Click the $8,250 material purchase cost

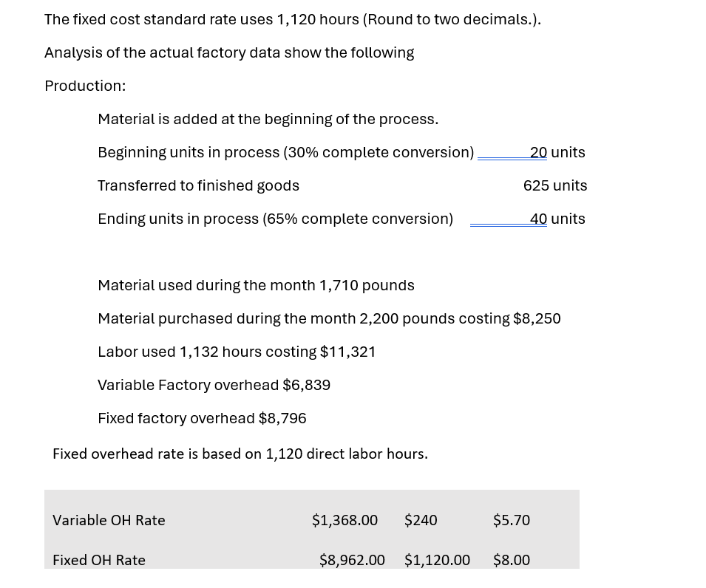click(x=537, y=318)
